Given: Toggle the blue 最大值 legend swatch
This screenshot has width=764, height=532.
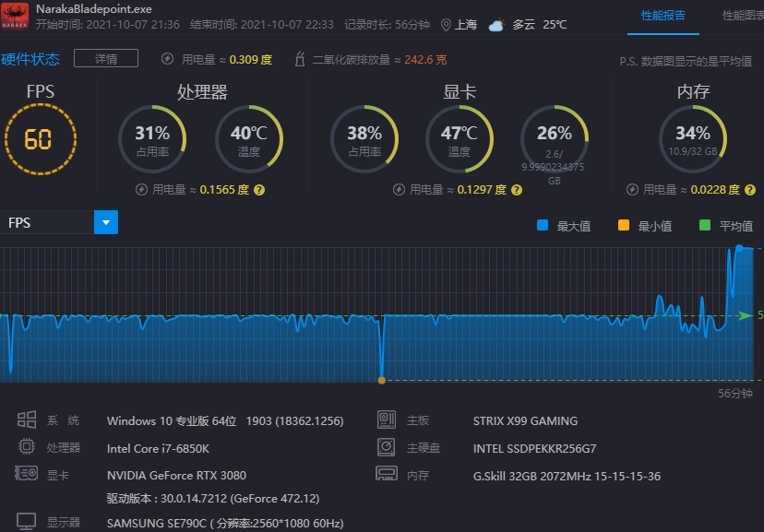Looking at the screenshot, I should coord(543,225).
